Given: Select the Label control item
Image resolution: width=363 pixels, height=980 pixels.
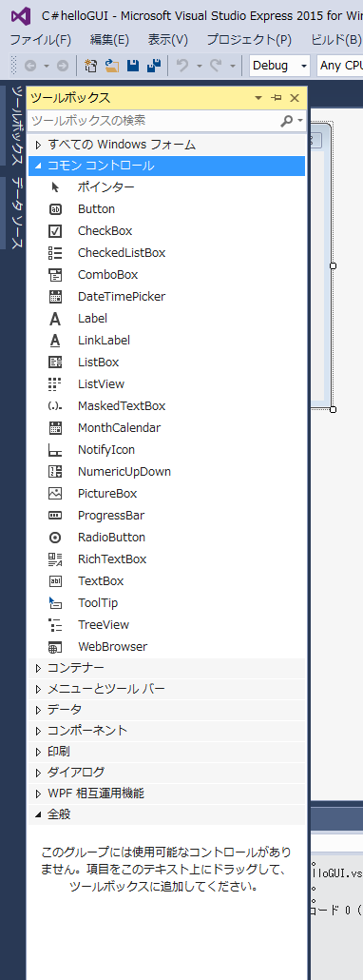Looking at the screenshot, I should pos(167,319).
